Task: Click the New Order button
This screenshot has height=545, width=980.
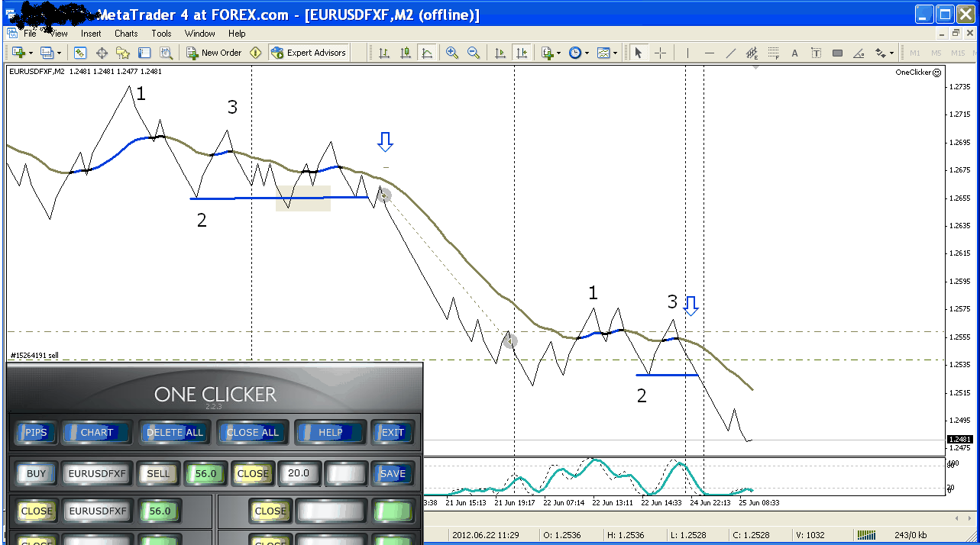Action: 215,53
